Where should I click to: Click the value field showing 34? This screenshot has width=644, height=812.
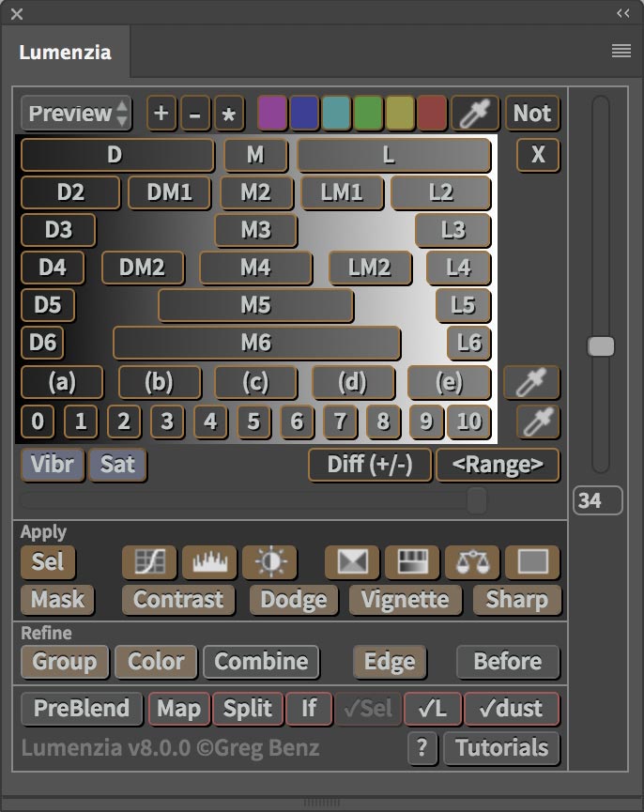coord(598,500)
